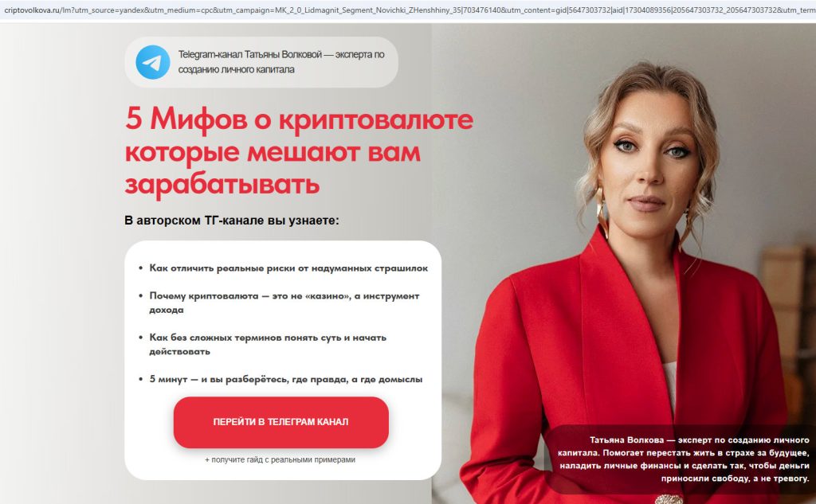Screen dimensions: 816x504
Task: Click the dark bio caption overlay text
Action: coord(683,459)
